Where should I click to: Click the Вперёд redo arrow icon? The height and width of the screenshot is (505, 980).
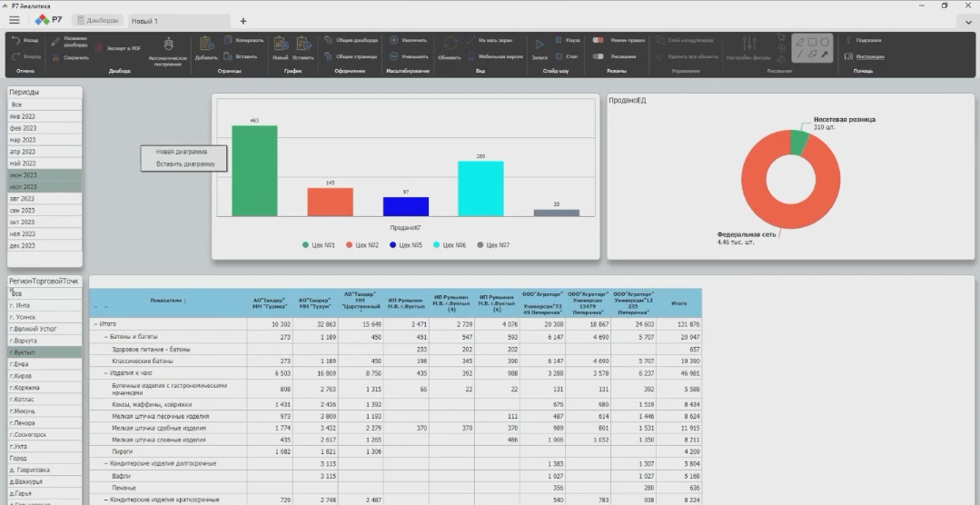point(16,56)
